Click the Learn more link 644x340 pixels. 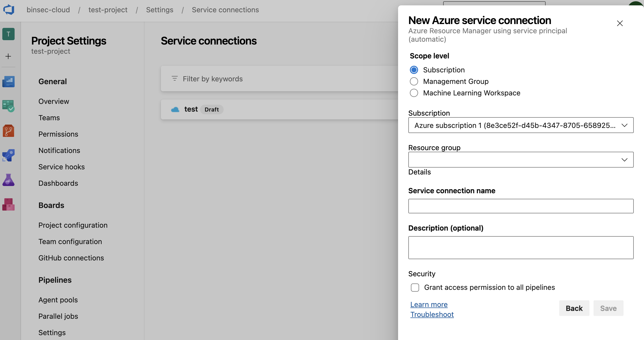coord(429,304)
